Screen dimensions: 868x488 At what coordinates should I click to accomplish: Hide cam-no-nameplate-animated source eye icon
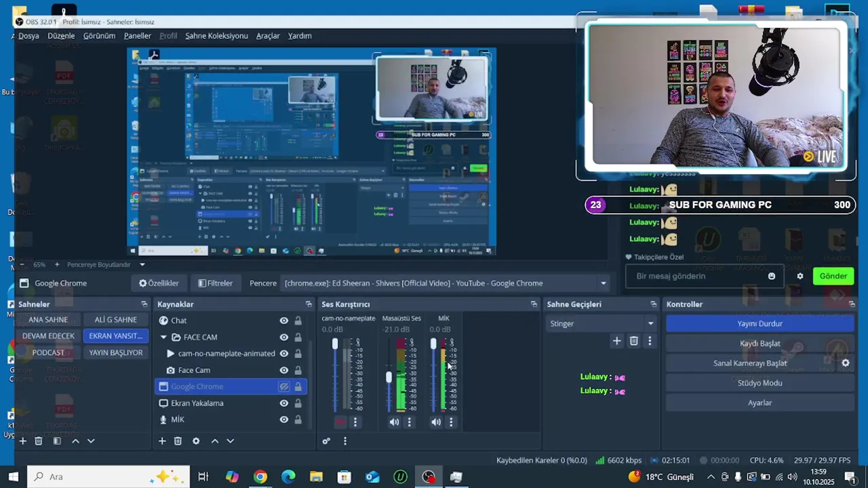(284, 353)
